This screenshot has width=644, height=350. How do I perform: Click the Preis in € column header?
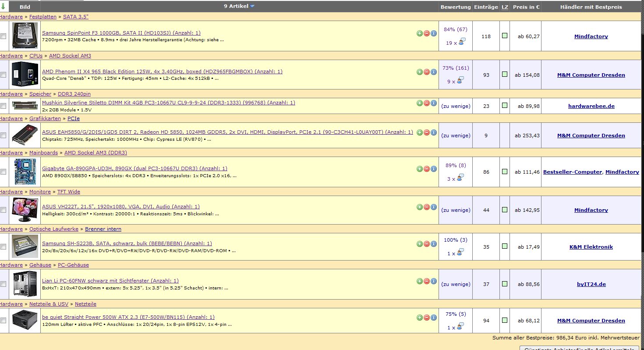(526, 7)
